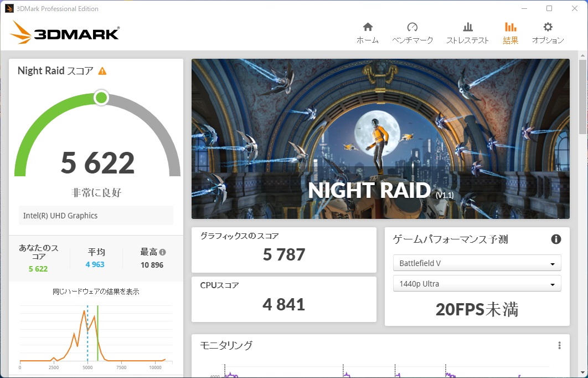Click the vertical scrollbar thumb

(x=582, y=97)
